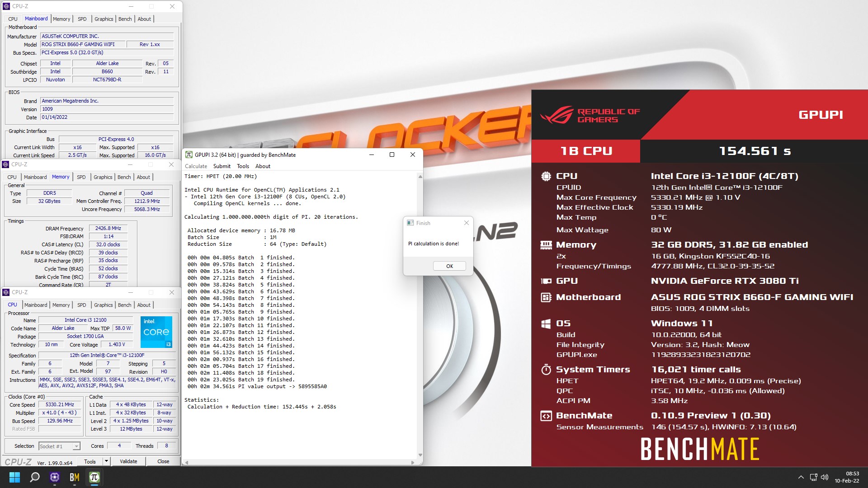The image size is (868, 488).
Task: Click Uncore Frequency 5068.3 MHz field
Action: (147, 209)
